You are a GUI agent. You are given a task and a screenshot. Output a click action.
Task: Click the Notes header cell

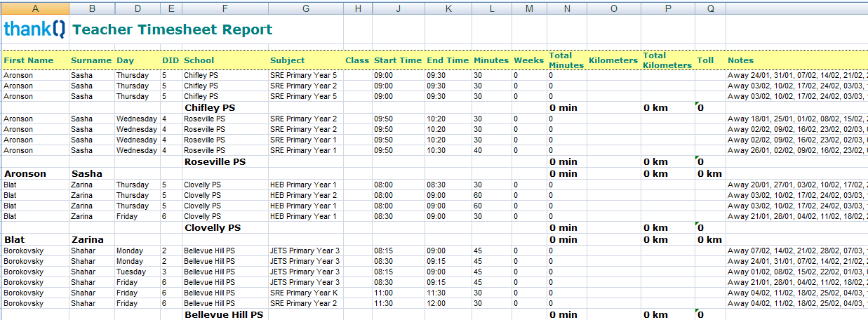(x=740, y=60)
